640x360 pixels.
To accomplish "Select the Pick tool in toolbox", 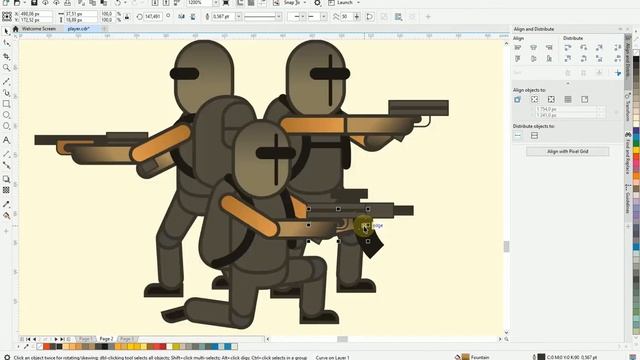I will 6,31.
